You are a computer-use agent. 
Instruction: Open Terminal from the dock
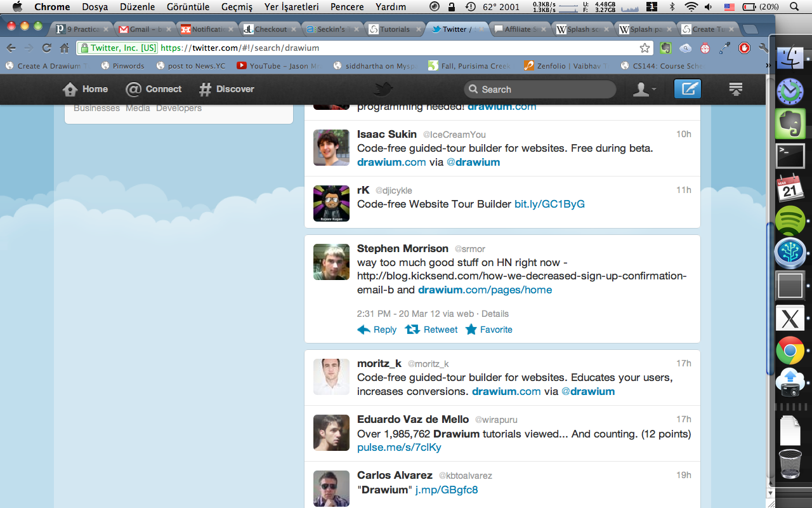pos(790,156)
